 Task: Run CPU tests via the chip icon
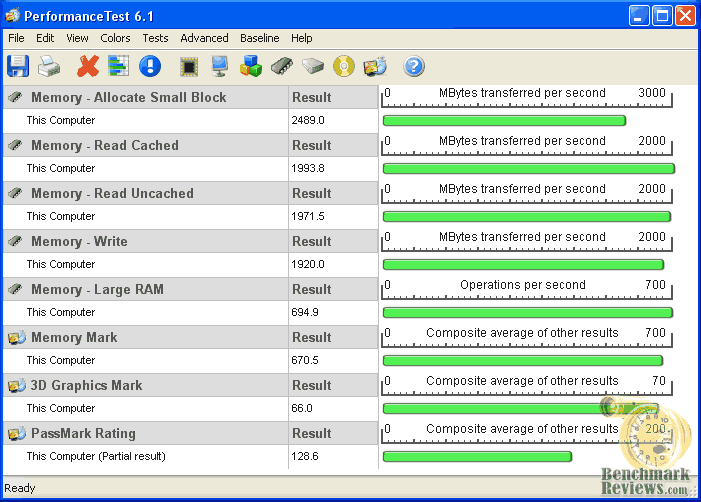[189, 67]
